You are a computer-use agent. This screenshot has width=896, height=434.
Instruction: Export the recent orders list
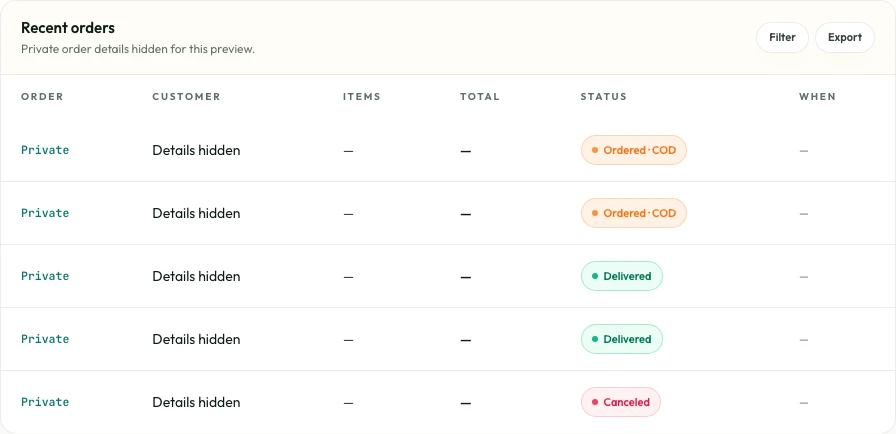click(845, 38)
